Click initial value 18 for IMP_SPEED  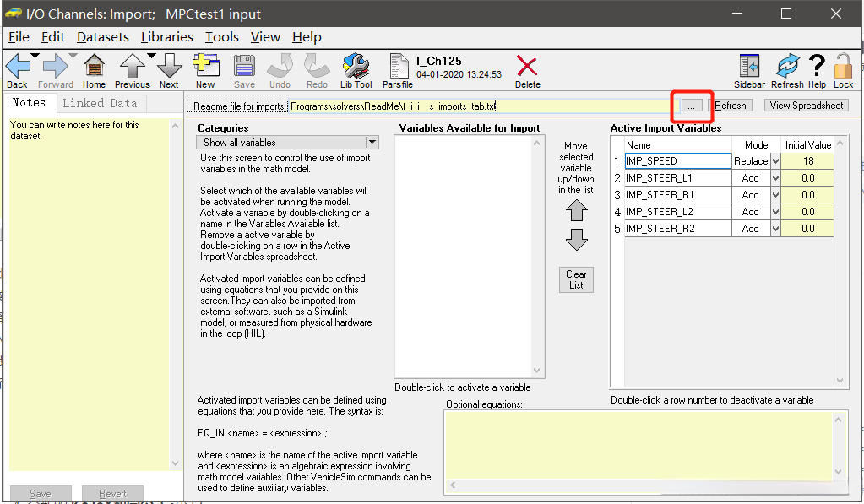point(807,161)
